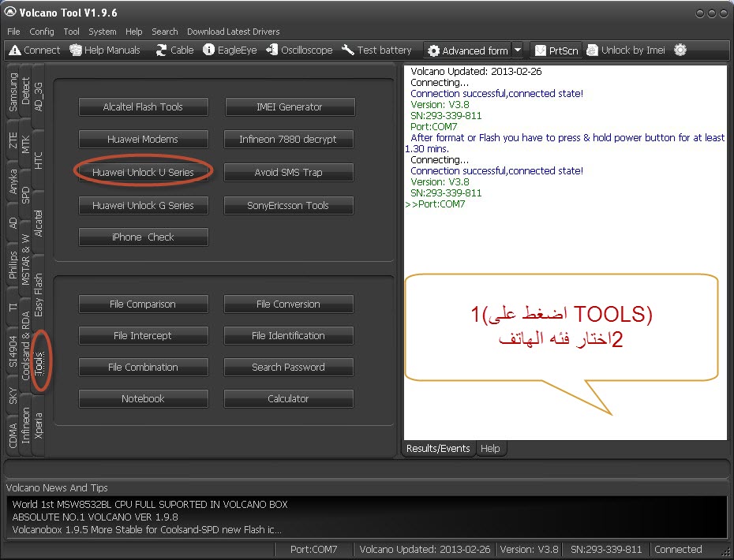
Task: Switch to the Help log tab
Action: [x=490, y=448]
